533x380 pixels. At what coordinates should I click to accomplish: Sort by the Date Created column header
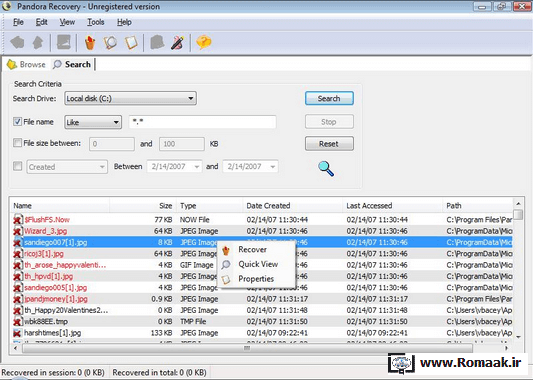coord(292,206)
